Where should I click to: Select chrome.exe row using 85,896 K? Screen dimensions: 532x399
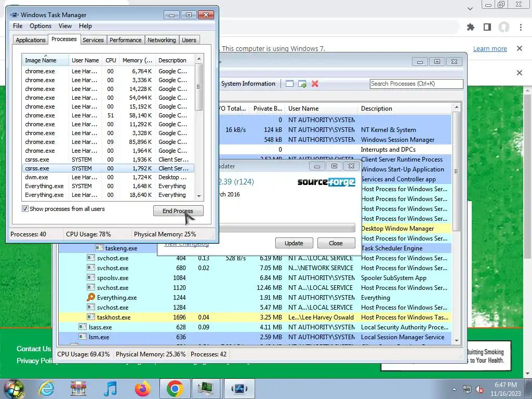click(108, 142)
